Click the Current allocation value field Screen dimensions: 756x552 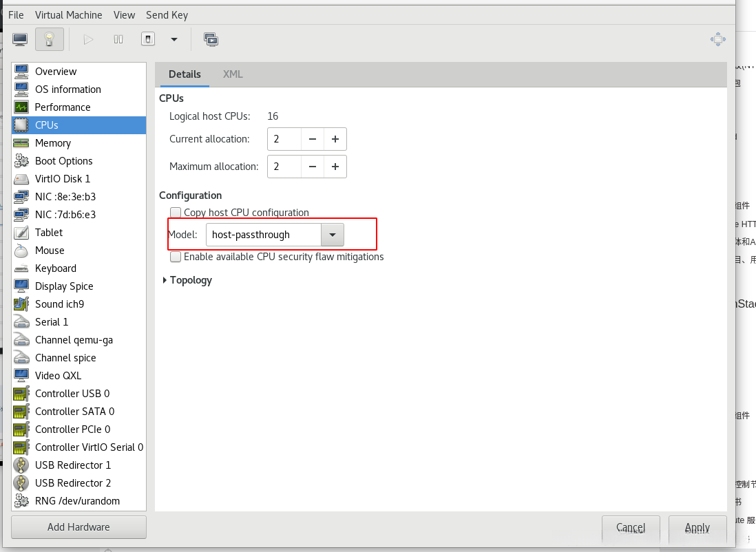[x=284, y=139]
